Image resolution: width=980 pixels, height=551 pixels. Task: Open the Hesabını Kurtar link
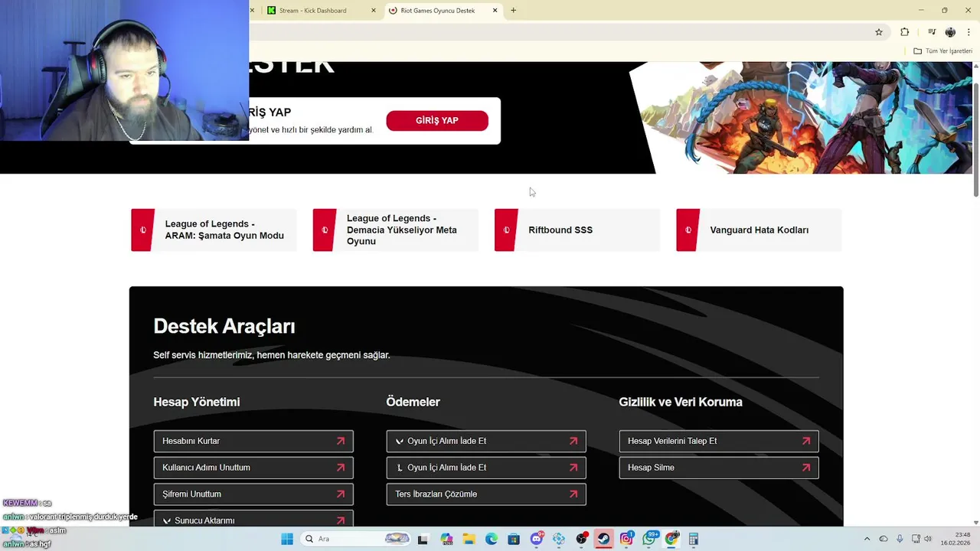pyautogui.click(x=253, y=441)
